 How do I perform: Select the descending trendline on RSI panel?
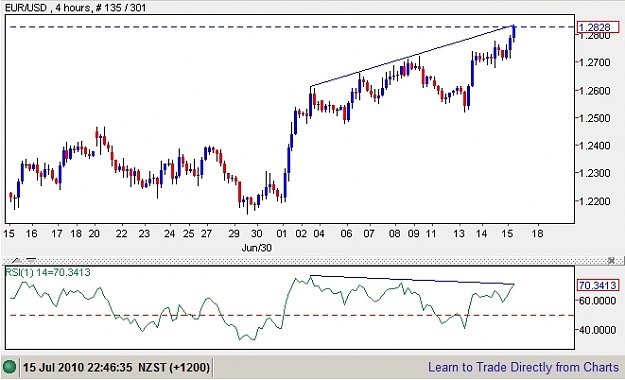pos(412,280)
